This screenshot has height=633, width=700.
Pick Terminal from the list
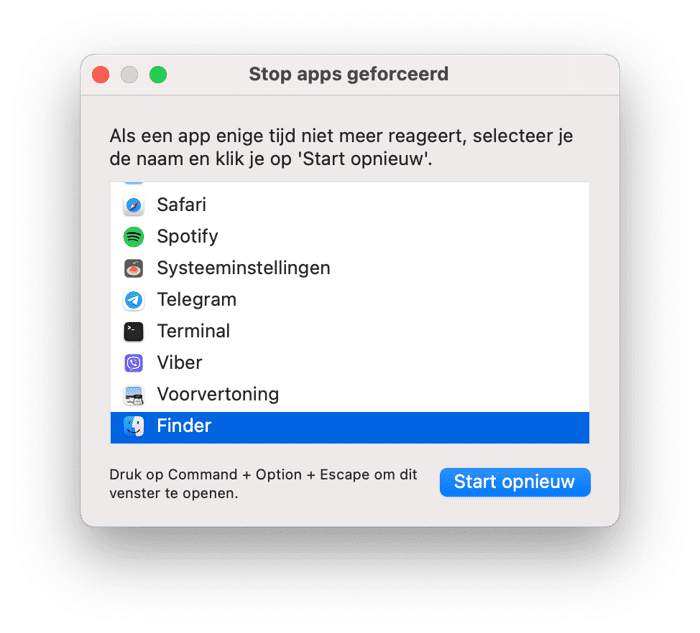pos(350,332)
